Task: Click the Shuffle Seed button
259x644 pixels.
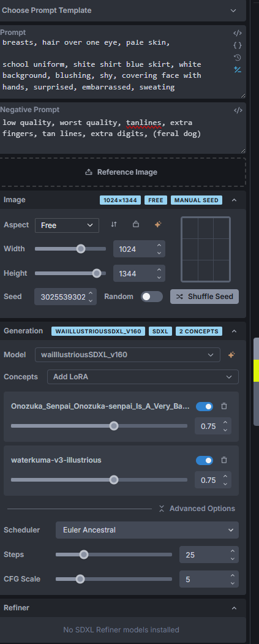Action: tap(205, 297)
